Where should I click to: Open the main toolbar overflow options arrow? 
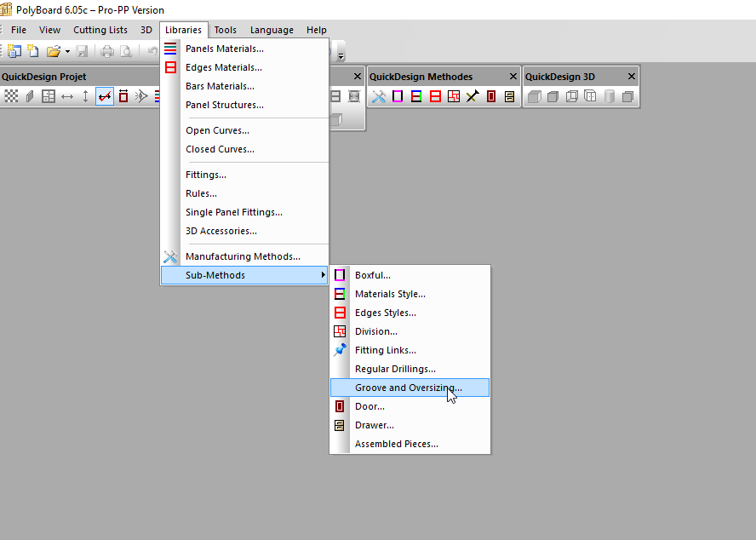[341, 56]
